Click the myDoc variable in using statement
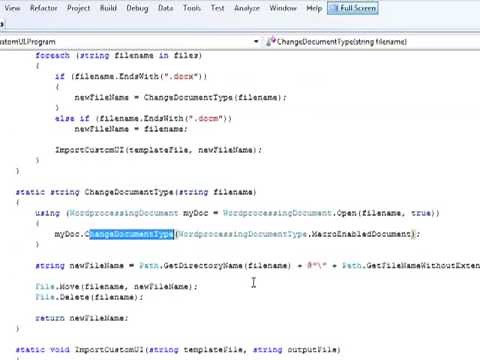This screenshot has width=480, height=360. click(x=195, y=213)
